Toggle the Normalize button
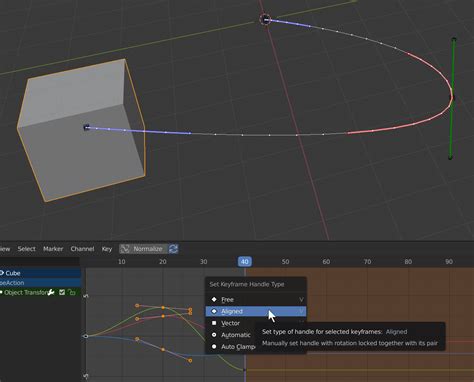 coord(143,249)
